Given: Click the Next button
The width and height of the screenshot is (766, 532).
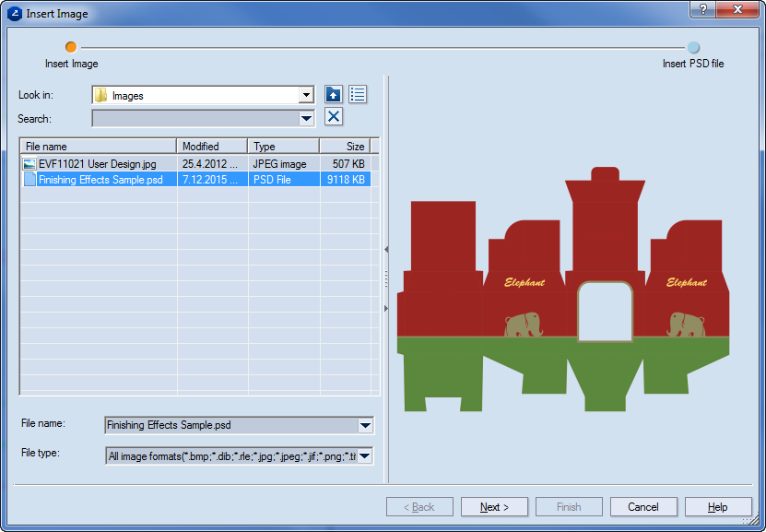Looking at the screenshot, I should tap(496, 507).
